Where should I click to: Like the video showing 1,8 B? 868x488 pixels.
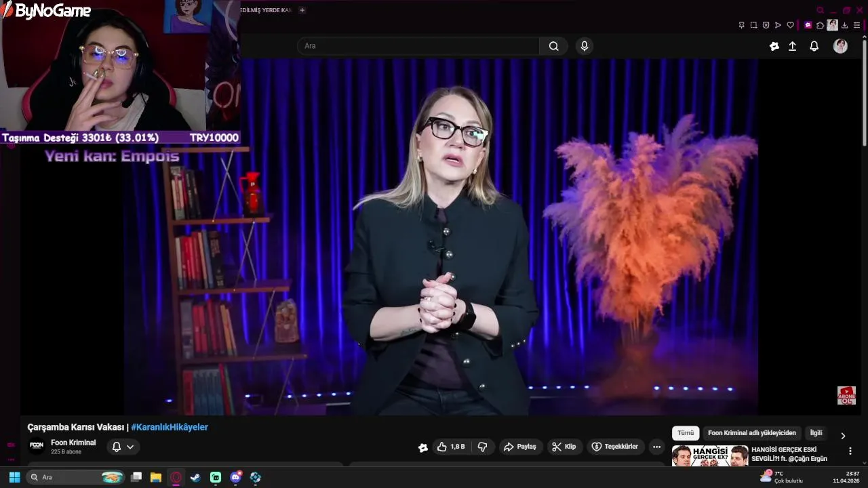[x=451, y=447]
